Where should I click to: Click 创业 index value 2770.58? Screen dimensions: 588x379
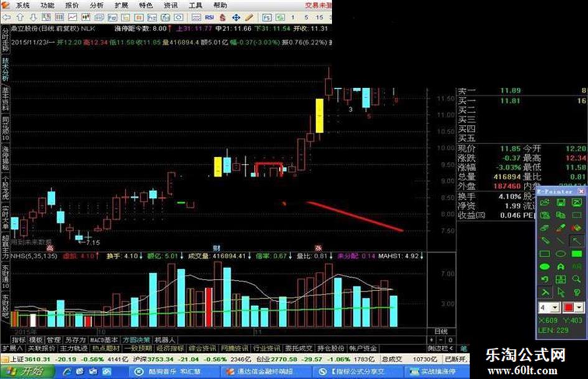pyautogui.click(x=284, y=359)
